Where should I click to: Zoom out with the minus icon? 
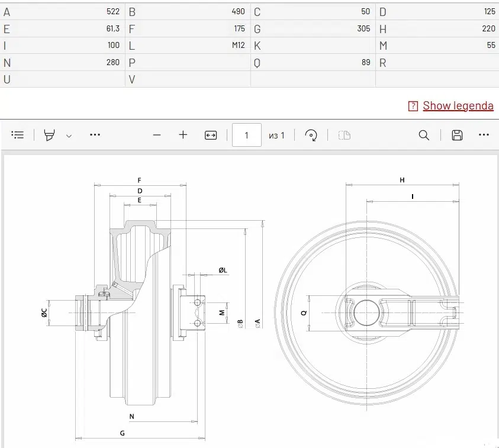tap(157, 135)
